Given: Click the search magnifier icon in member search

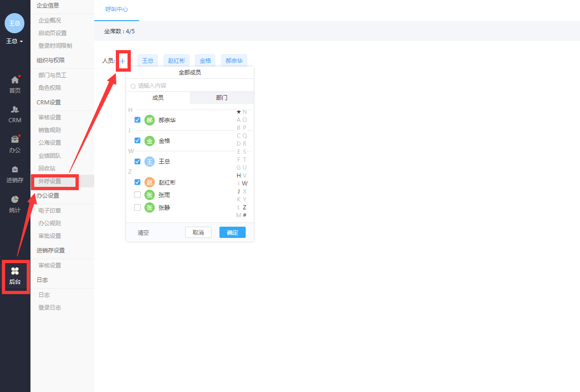Looking at the screenshot, I should (133, 86).
